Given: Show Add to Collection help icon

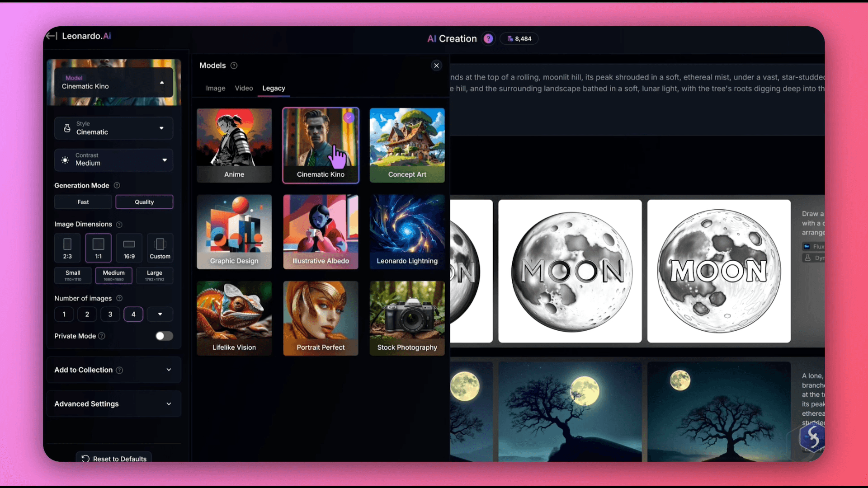Looking at the screenshot, I should coord(119,370).
